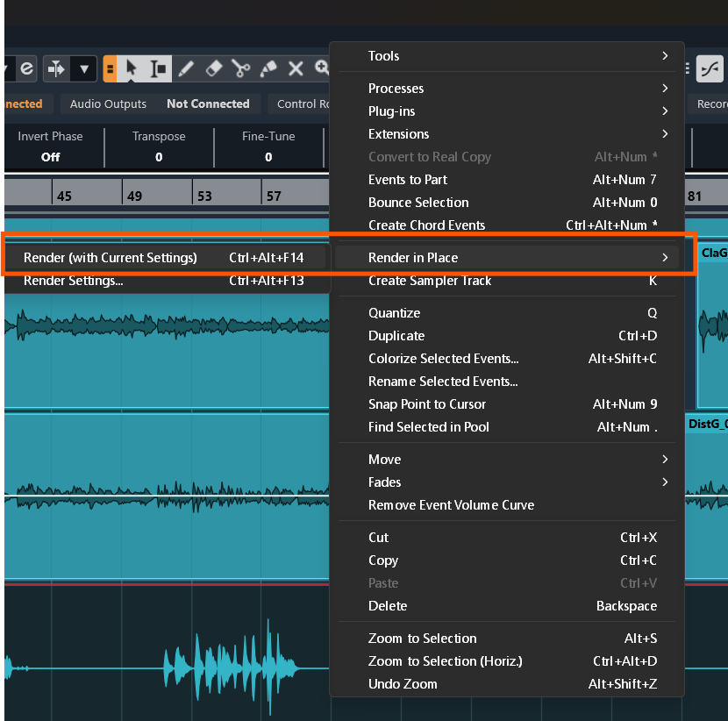
Task: Click the white Not Connected output status
Action: 208,104
